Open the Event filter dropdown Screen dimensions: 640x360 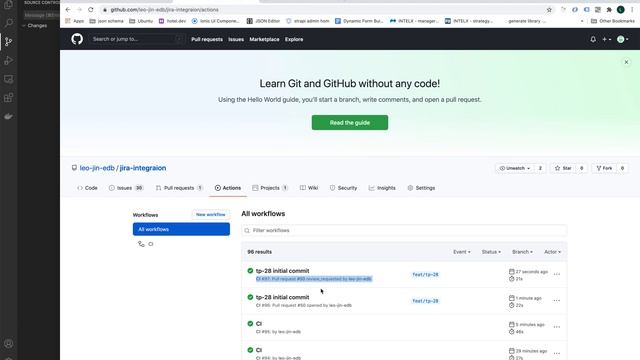pyautogui.click(x=462, y=252)
